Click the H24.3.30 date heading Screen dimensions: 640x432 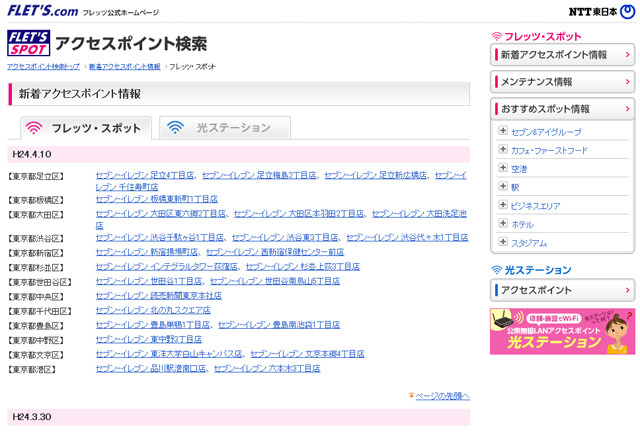click(x=32, y=417)
